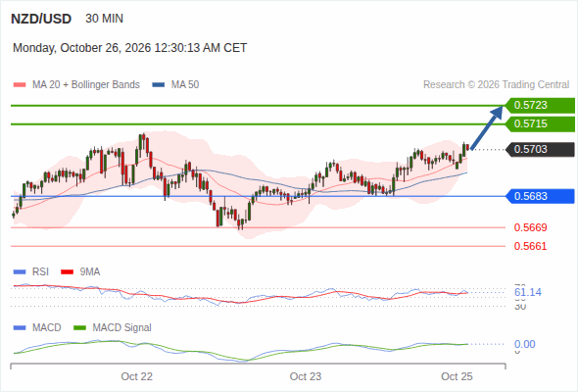Click the 9MA legend label

pos(90,271)
